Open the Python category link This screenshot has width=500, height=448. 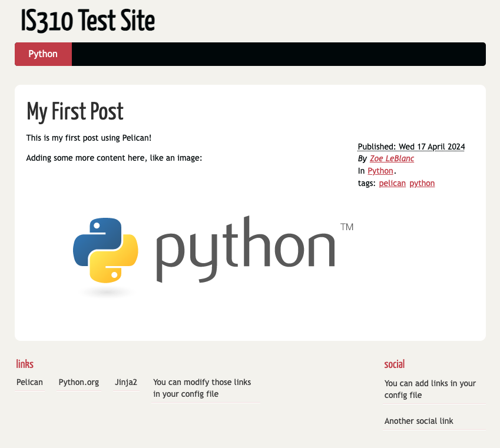tap(380, 171)
